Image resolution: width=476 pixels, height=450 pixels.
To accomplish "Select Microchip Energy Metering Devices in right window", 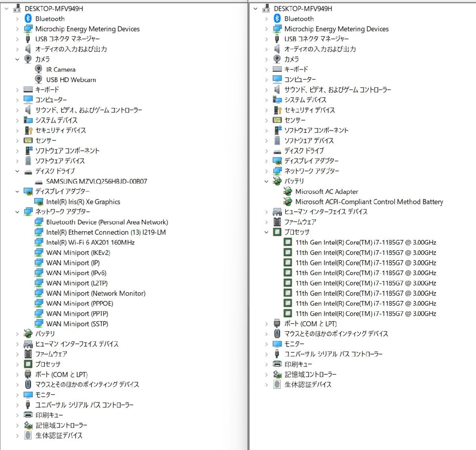I will (x=336, y=29).
